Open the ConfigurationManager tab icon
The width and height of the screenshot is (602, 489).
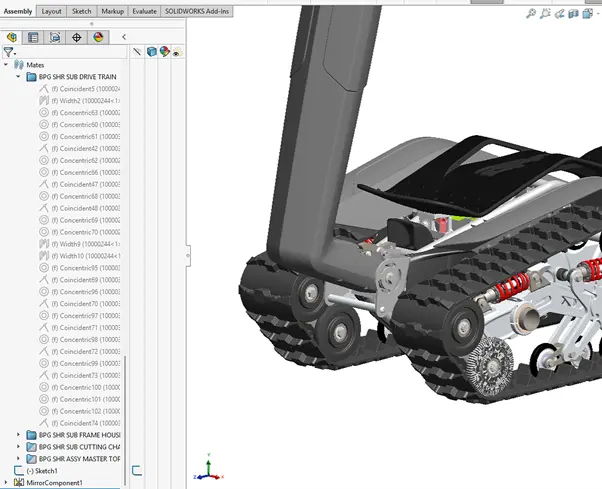55,37
